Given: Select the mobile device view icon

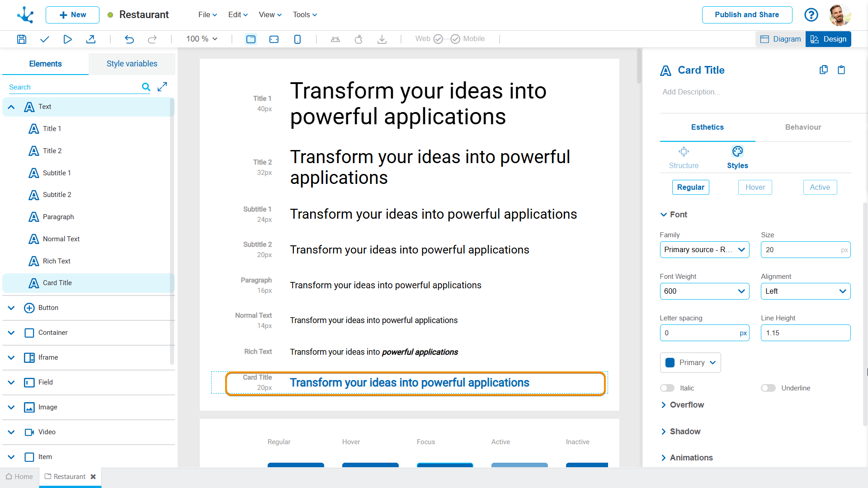Looking at the screenshot, I should pos(297,39).
